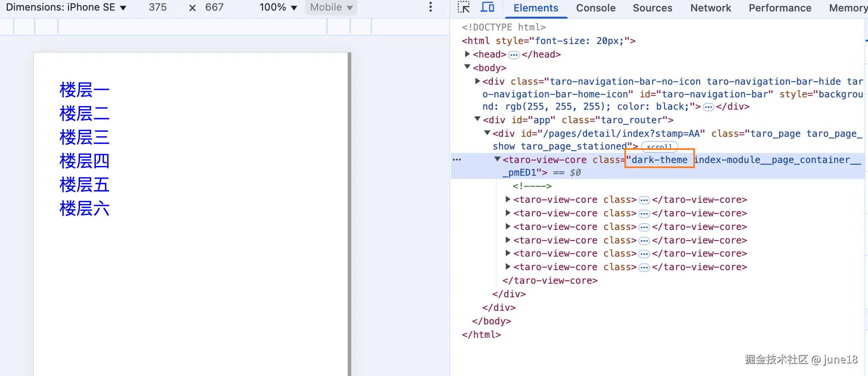The image size is (868, 376).
Task: Collapse the div id=app node
Action: [477, 119]
